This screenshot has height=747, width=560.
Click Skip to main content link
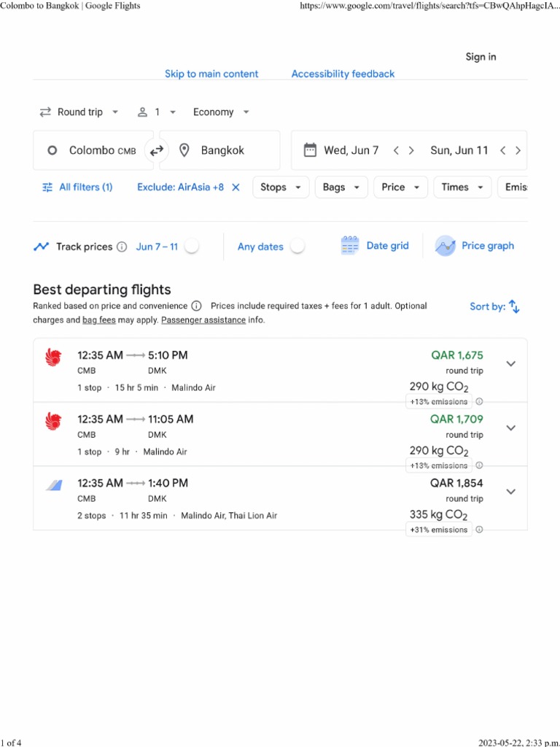(x=211, y=74)
